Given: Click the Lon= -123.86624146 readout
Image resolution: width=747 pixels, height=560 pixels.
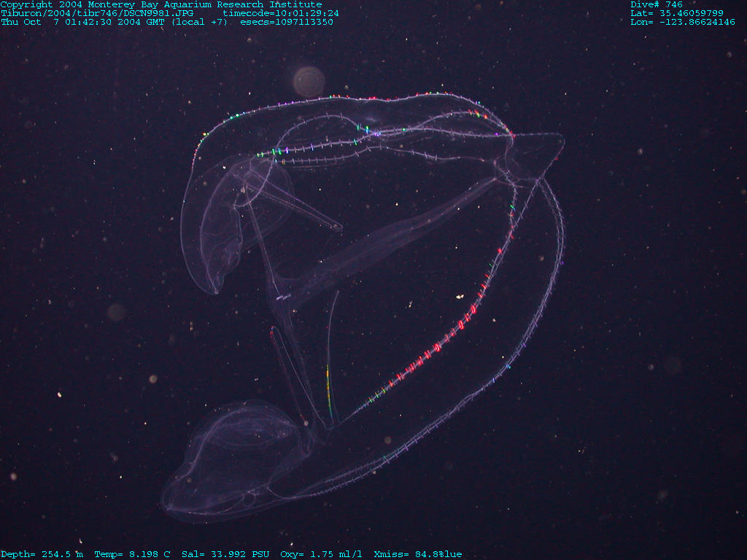Looking at the screenshot, I should coord(683,22).
